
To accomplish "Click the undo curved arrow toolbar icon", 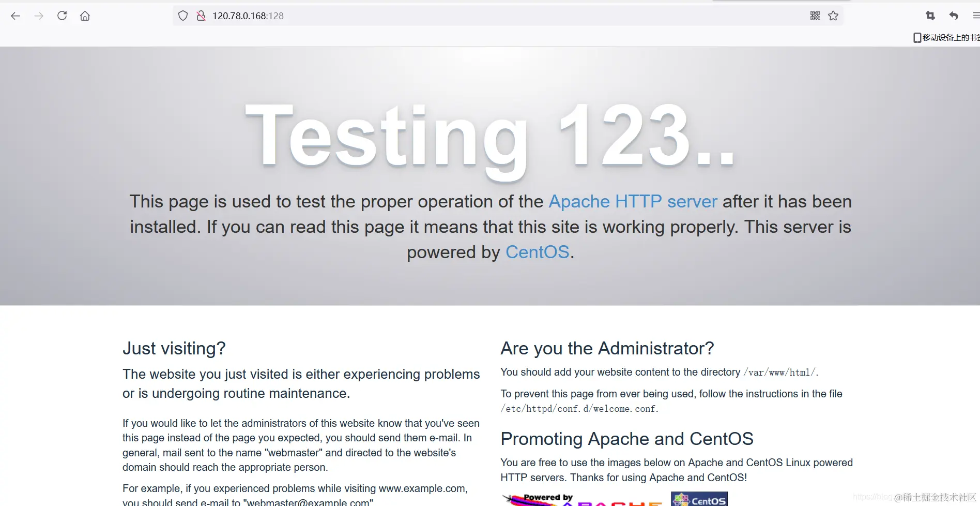I will click(x=954, y=16).
